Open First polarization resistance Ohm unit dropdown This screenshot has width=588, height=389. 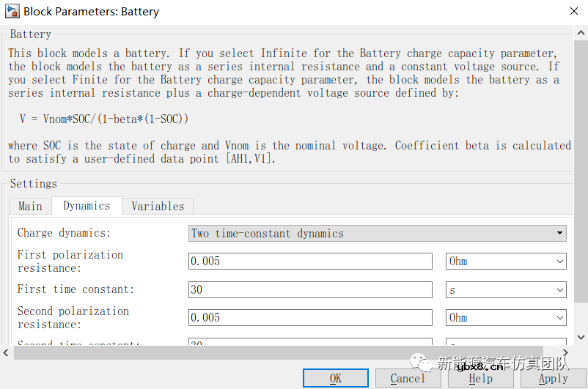[x=506, y=262]
